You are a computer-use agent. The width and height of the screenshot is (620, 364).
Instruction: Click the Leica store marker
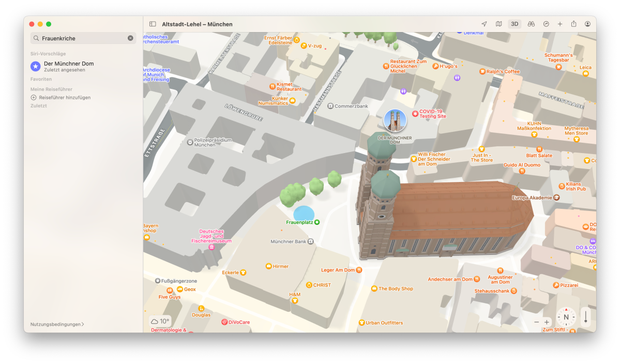pyautogui.click(x=585, y=73)
